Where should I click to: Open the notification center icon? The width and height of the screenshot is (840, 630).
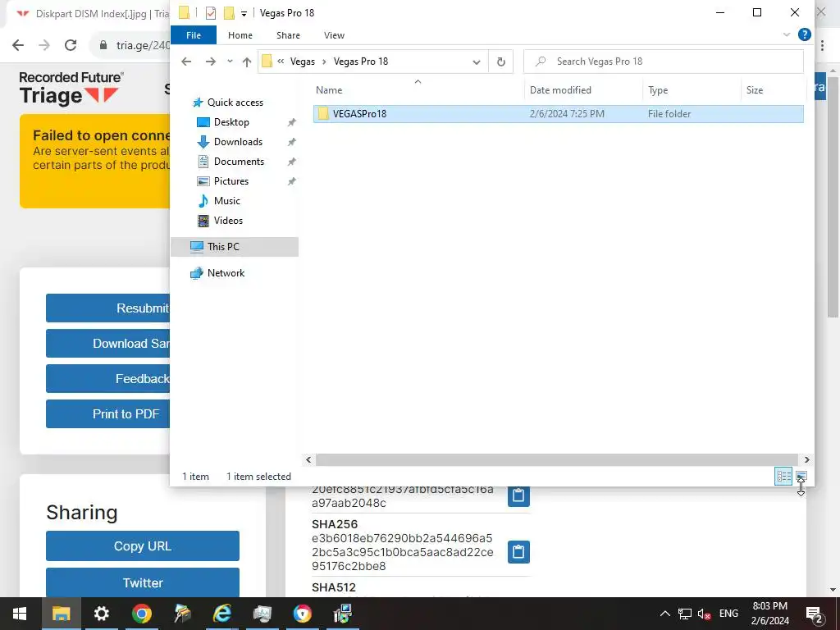(815, 614)
